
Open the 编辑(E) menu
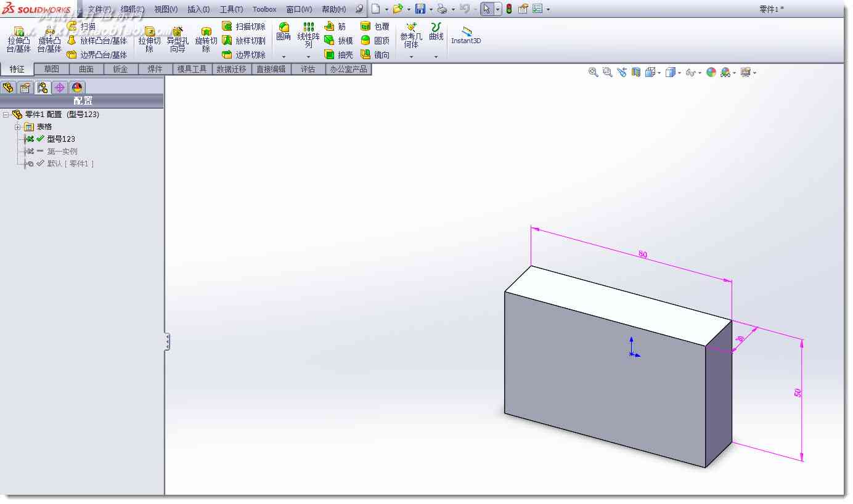pyautogui.click(x=133, y=9)
